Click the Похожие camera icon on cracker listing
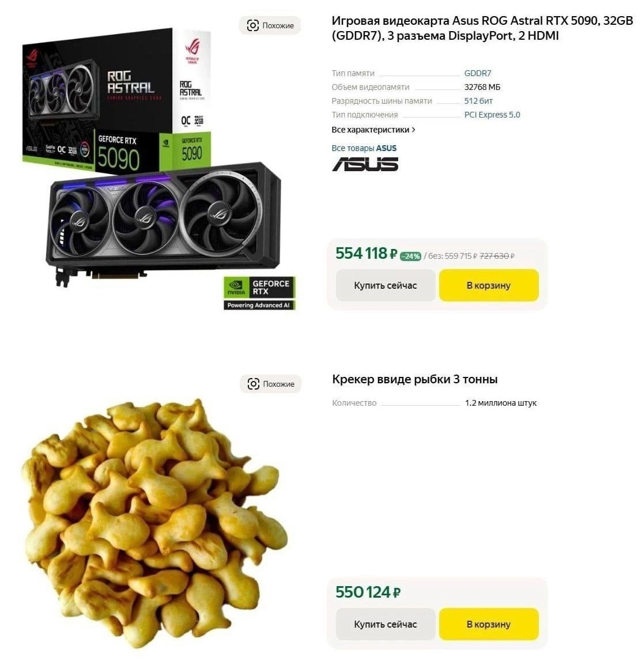 pyautogui.click(x=254, y=384)
